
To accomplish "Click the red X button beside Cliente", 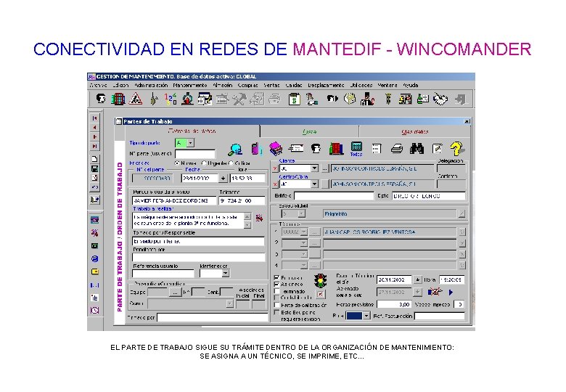I will pos(276,168).
